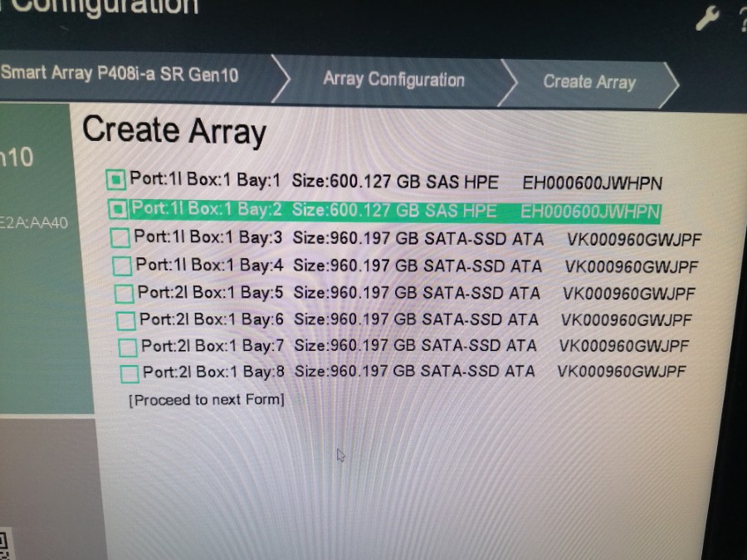
Task: Click the Create Array page heading
Action: coord(174,130)
